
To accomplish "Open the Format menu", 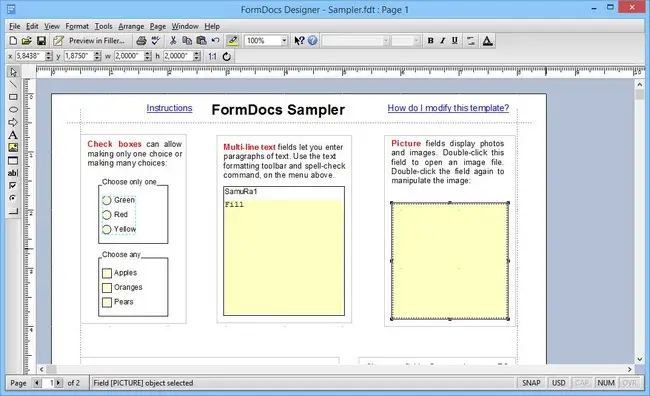I will (x=77, y=26).
